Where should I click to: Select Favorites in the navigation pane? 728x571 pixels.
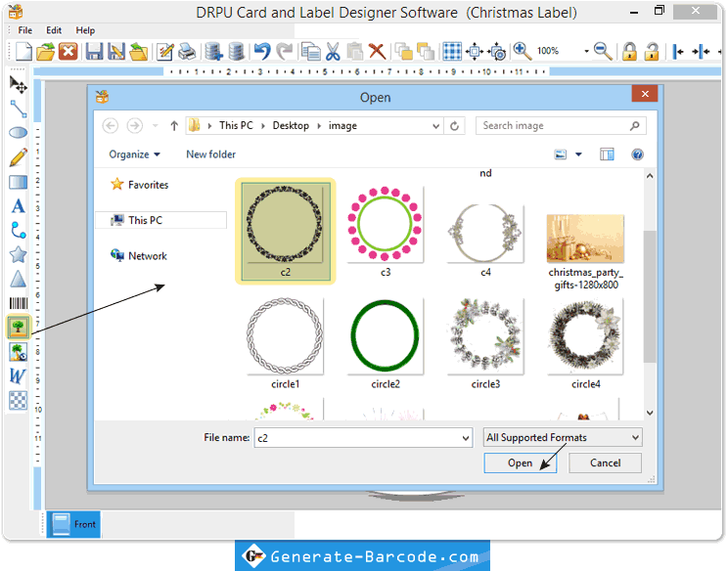click(139, 185)
